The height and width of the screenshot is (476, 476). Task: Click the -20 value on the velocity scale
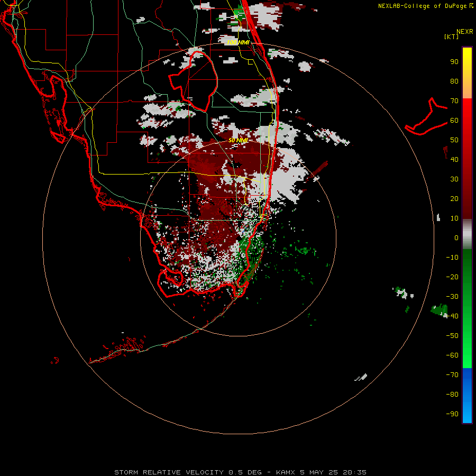pyautogui.click(x=452, y=277)
